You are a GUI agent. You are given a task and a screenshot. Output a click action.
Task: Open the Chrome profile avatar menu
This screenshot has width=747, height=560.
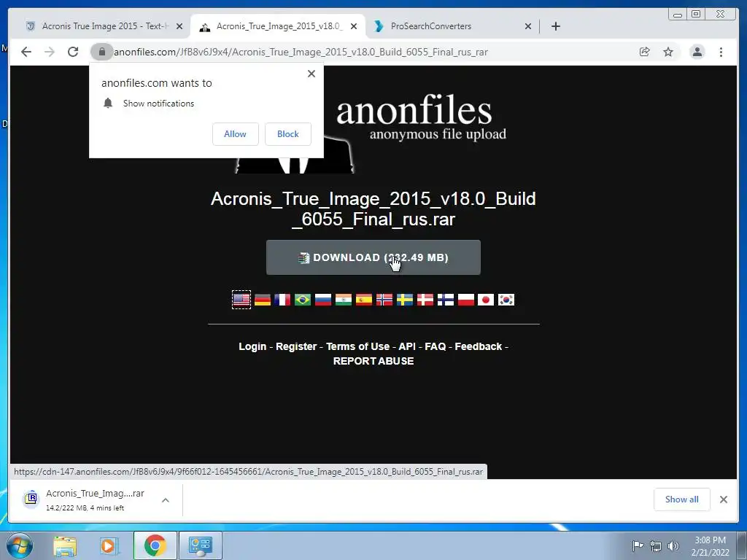click(x=697, y=52)
